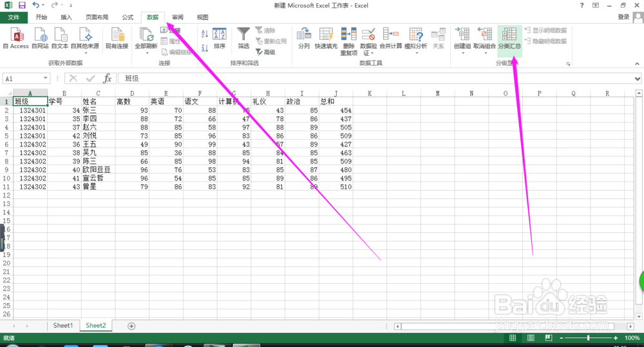Open the undo history dropdown arrow
644x347 pixels.
(43, 5)
